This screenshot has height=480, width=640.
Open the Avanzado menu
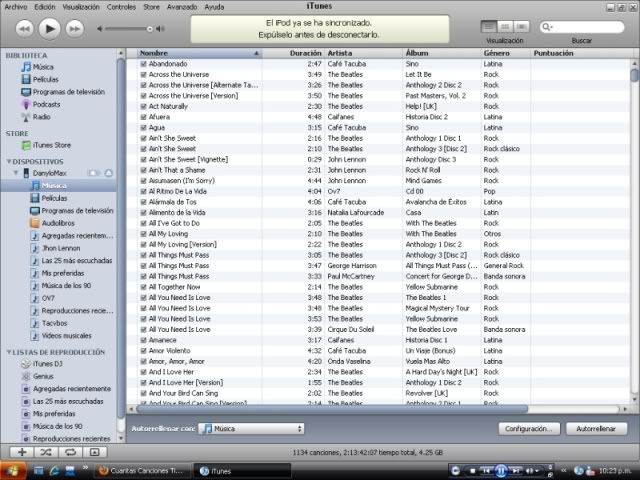182,7
